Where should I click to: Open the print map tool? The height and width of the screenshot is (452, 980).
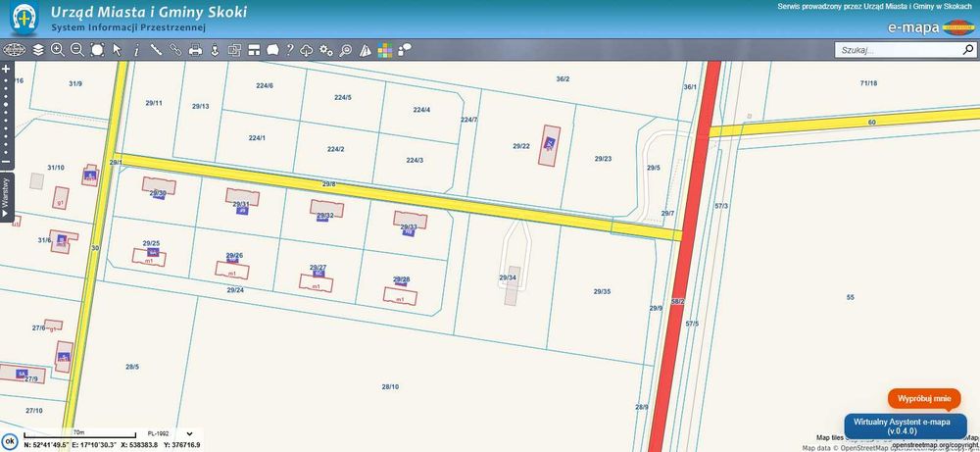pyautogui.click(x=195, y=50)
